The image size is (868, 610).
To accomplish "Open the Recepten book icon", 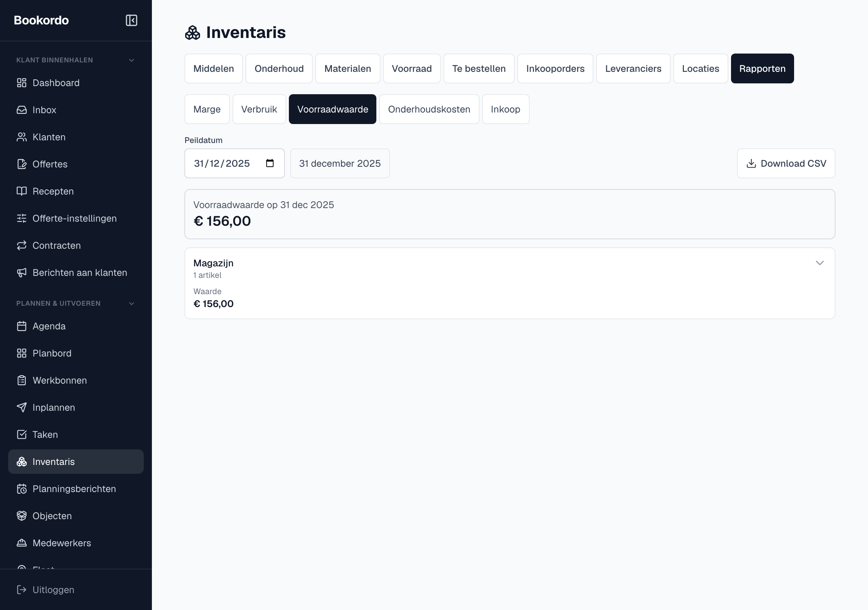I will (x=22, y=191).
